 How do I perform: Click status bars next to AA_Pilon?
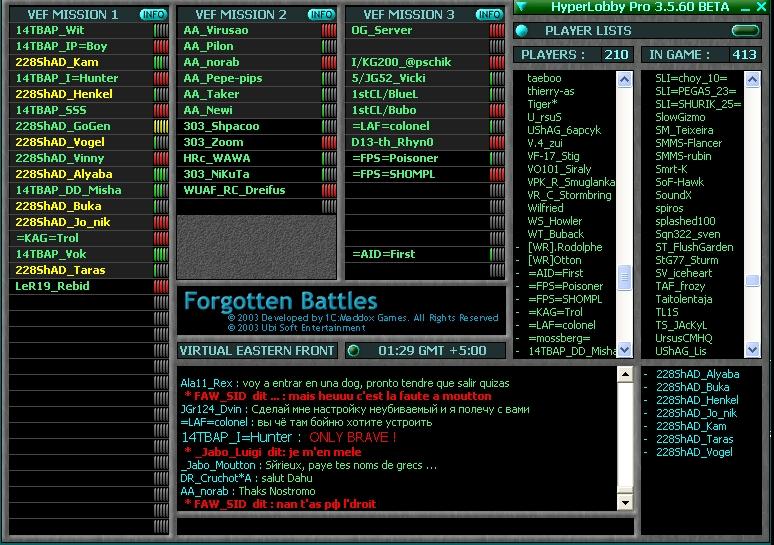click(x=329, y=46)
